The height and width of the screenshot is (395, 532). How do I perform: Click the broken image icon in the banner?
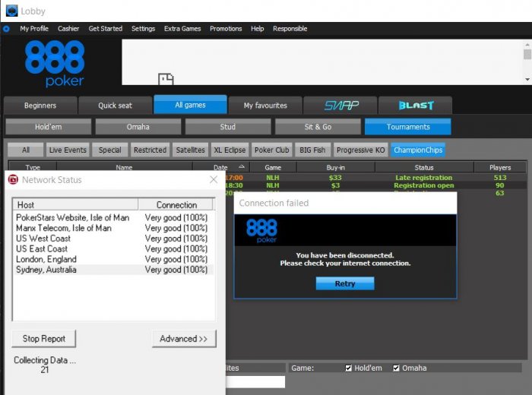click(166, 79)
